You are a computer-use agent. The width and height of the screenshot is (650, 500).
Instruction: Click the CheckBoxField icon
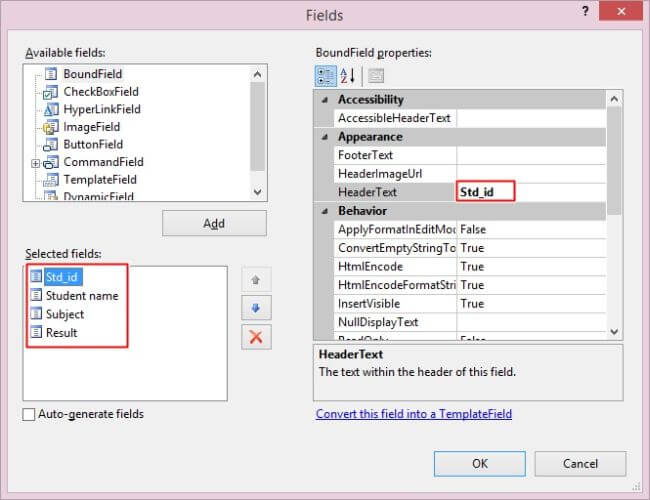(x=51, y=92)
